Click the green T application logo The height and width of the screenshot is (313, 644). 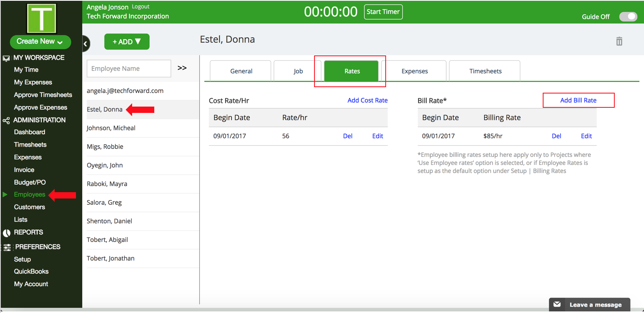(42, 18)
